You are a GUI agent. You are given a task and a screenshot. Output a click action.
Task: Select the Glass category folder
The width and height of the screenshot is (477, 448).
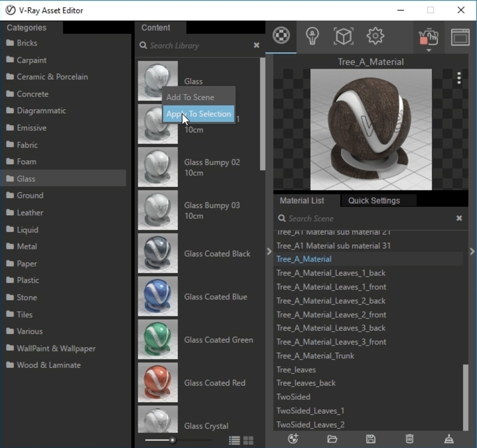pos(63,178)
